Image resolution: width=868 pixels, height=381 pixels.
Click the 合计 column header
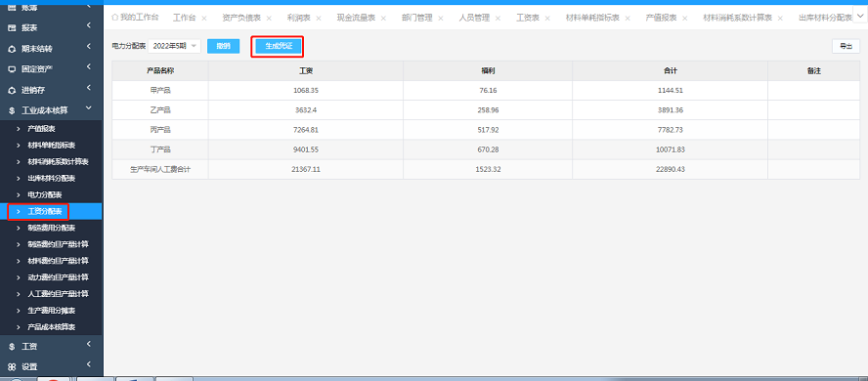670,70
